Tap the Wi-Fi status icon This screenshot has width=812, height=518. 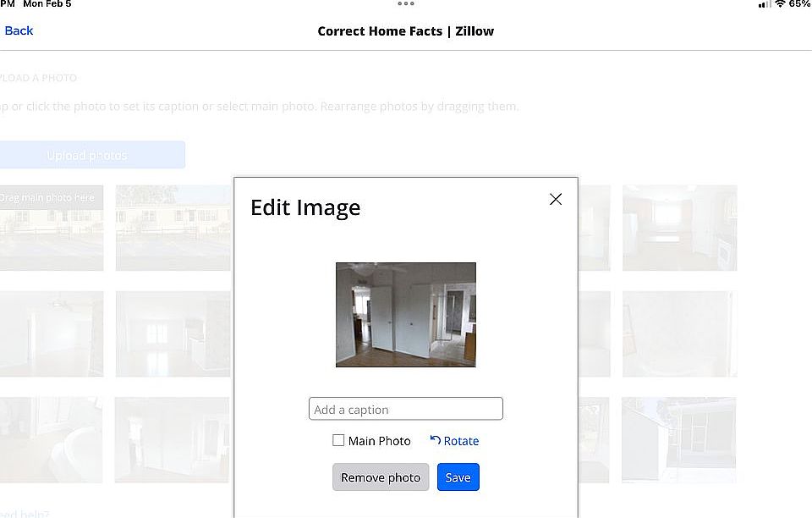[x=779, y=4]
